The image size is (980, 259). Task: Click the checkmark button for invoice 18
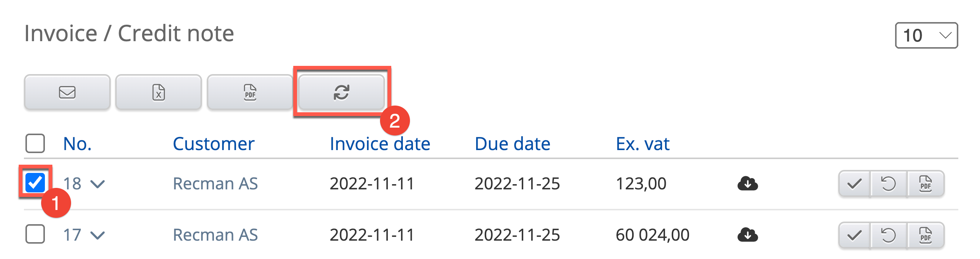854,184
